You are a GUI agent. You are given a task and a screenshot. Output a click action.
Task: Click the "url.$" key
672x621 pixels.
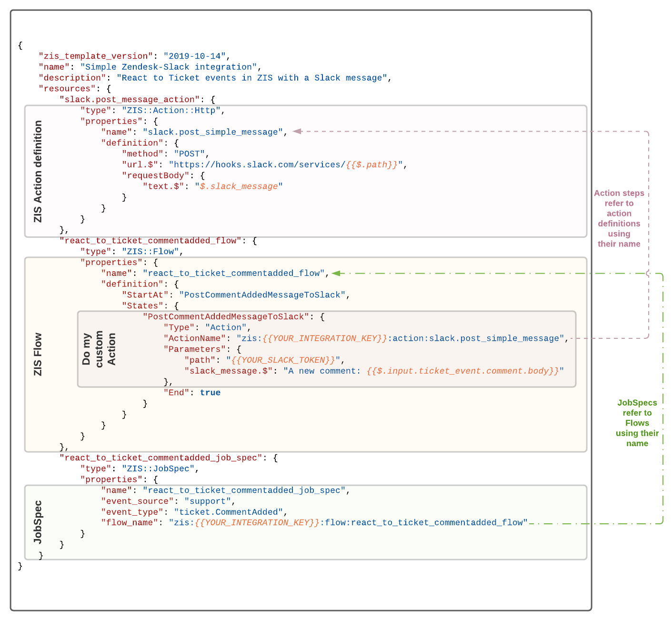[140, 165]
